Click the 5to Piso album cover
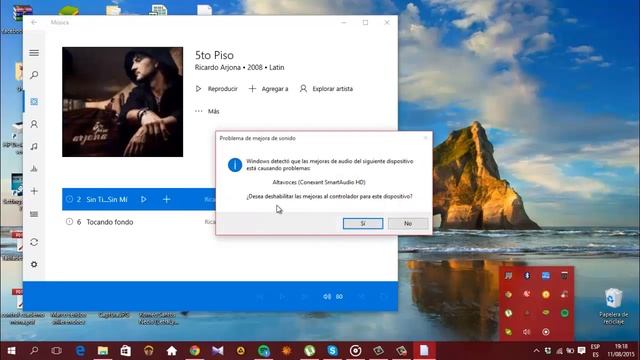 click(x=122, y=102)
